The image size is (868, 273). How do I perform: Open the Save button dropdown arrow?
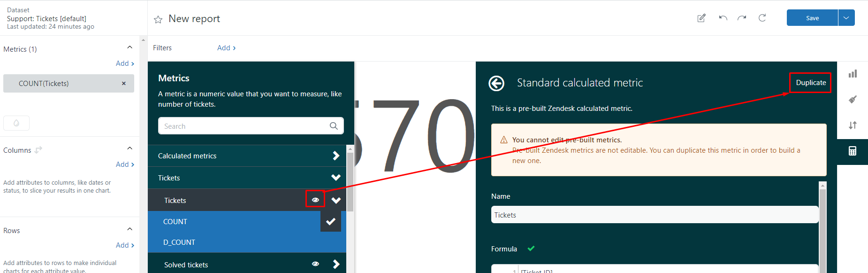point(846,18)
